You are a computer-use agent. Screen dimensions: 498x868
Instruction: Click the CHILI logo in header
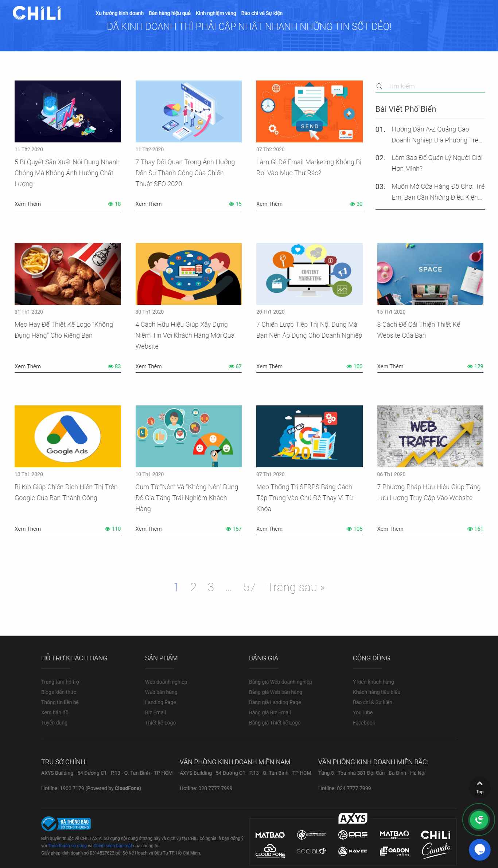pos(37,13)
